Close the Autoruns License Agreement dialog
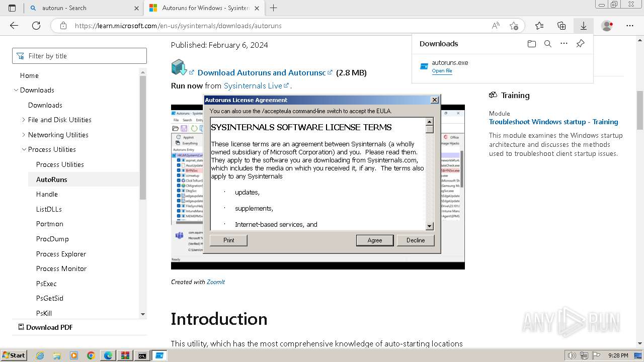The image size is (644, 362). pyautogui.click(x=435, y=100)
